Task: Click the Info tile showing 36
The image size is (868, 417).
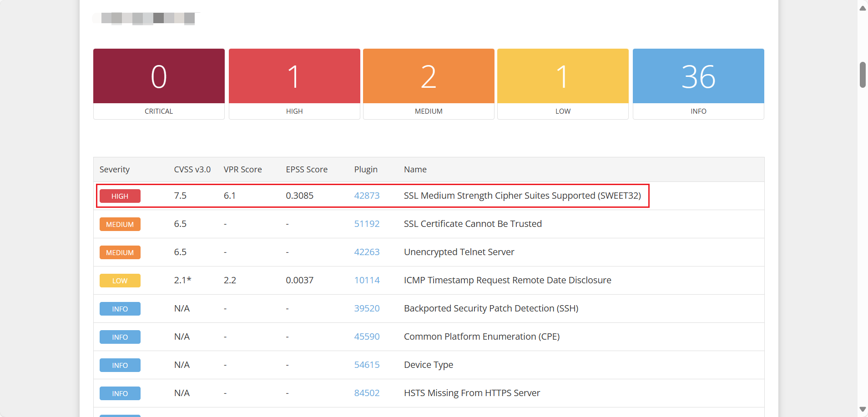Action: point(698,76)
